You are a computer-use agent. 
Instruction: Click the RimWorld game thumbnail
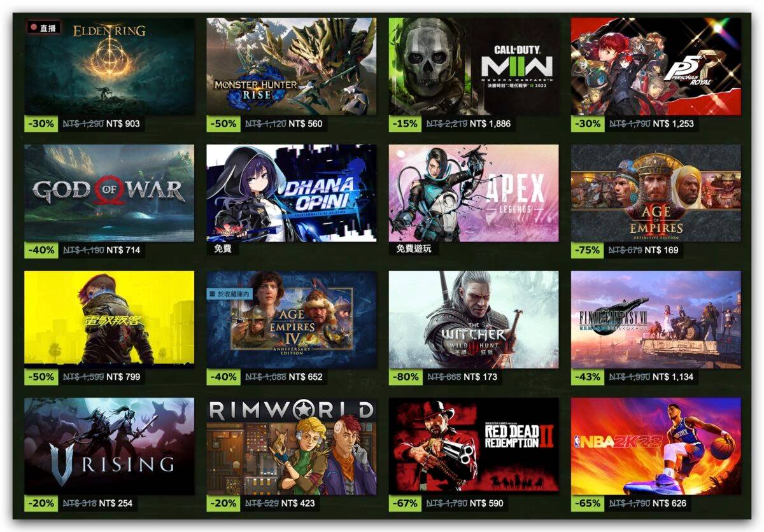tap(291, 446)
